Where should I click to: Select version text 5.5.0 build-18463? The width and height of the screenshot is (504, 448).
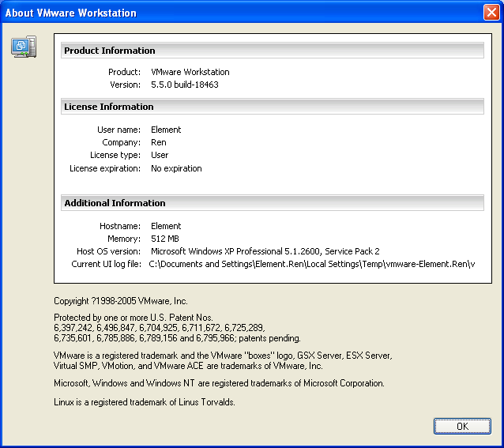185,85
